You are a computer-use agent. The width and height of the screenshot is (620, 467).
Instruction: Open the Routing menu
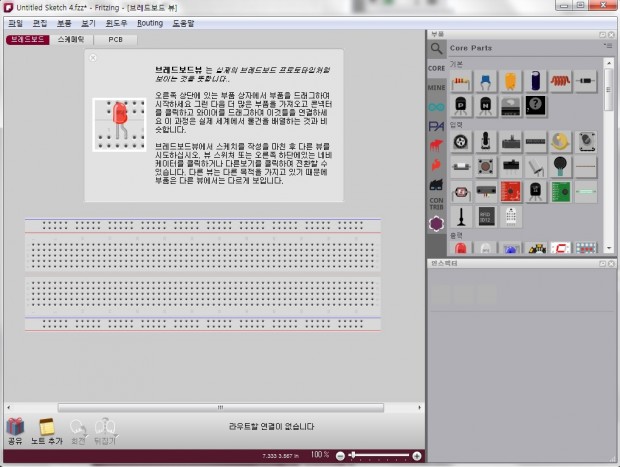click(149, 22)
